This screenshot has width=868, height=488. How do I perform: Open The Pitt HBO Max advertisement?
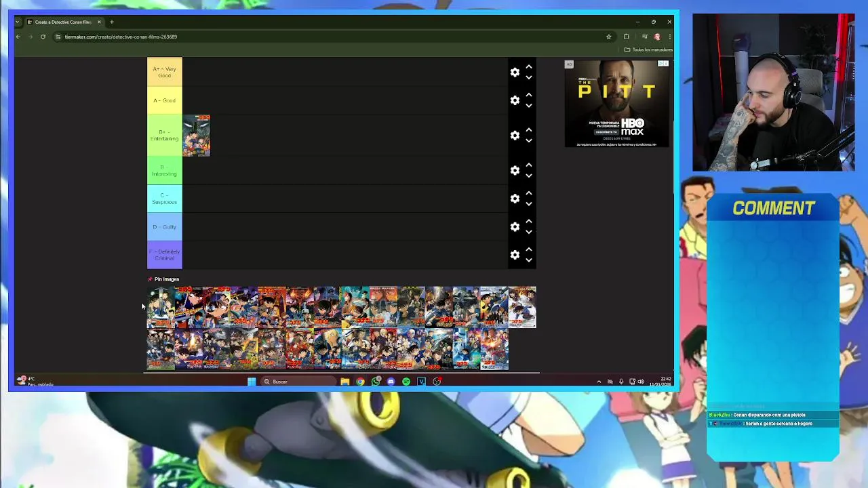(x=616, y=103)
